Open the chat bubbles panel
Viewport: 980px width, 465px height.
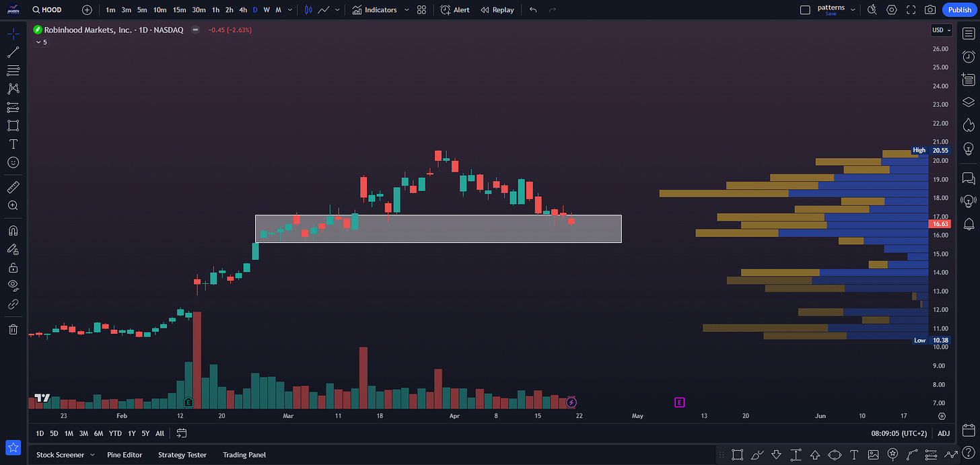[969, 178]
